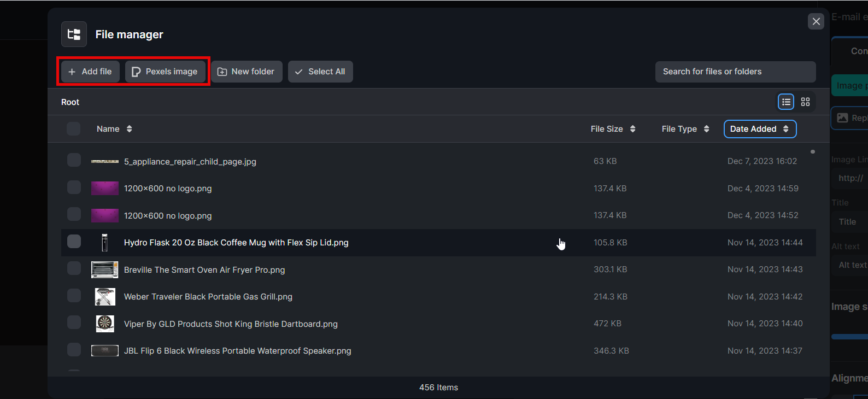Click the file list scrollbar thumb
This screenshot has width=868, height=399.
click(x=813, y=151)
